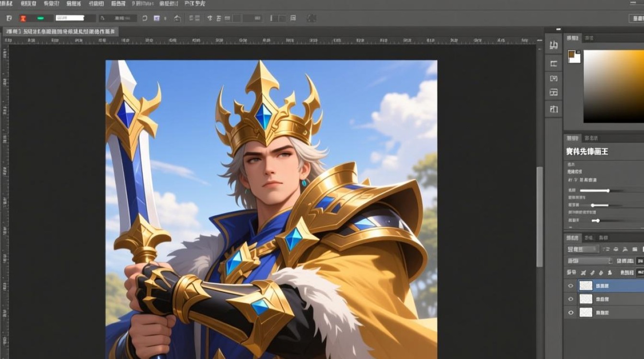Click the bottom icon in the collapsed panel strip
Image resolution: width=644 pixels, height=359 pixels.
(x=553, y=109)
